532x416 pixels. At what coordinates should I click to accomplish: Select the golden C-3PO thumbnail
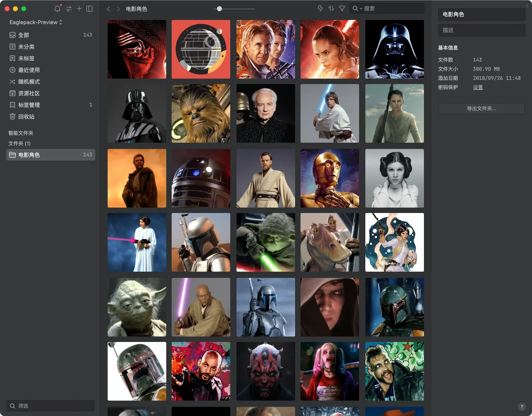point(330,178)
